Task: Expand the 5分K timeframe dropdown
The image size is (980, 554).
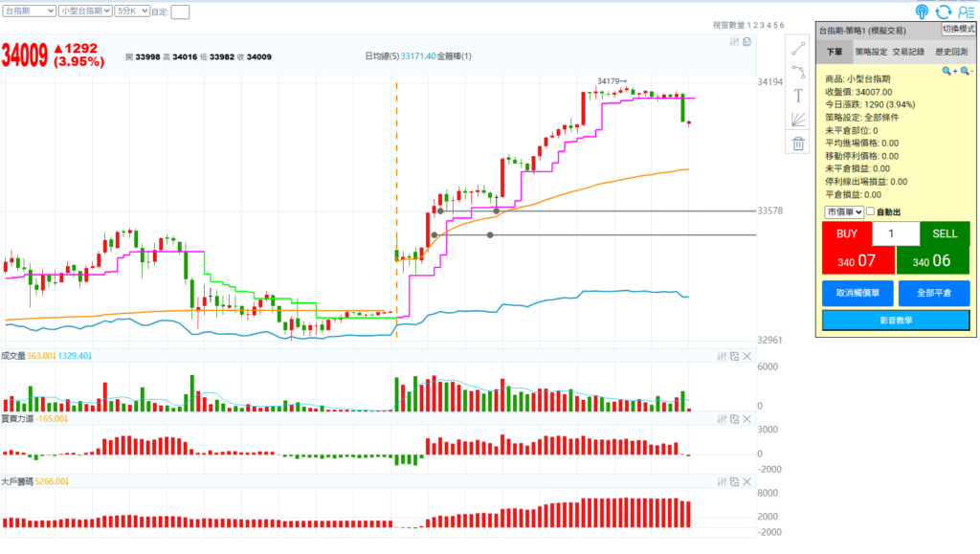Action: (131, 11)
